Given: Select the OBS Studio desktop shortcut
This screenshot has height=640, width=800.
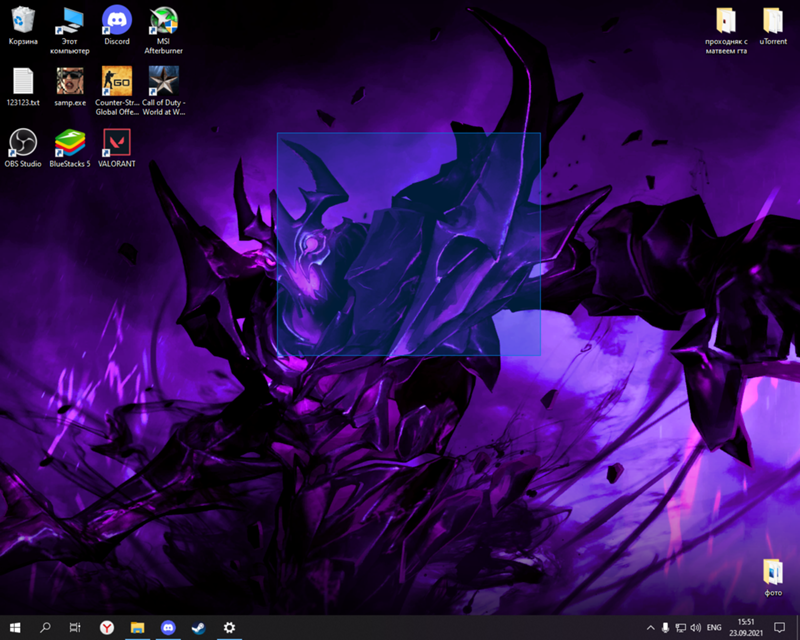Looking at the screenshot, I should pos(23,148).
